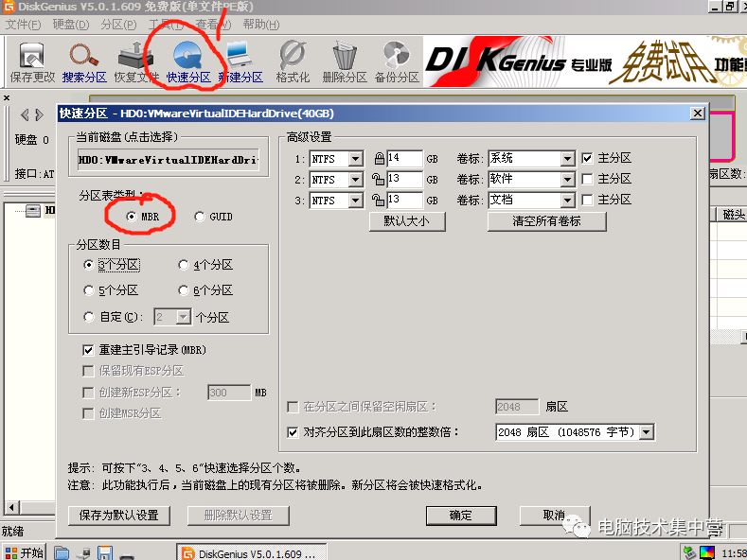Select GUID partition table type
Screen dimensions: 747x560
[x=213, y=217]
